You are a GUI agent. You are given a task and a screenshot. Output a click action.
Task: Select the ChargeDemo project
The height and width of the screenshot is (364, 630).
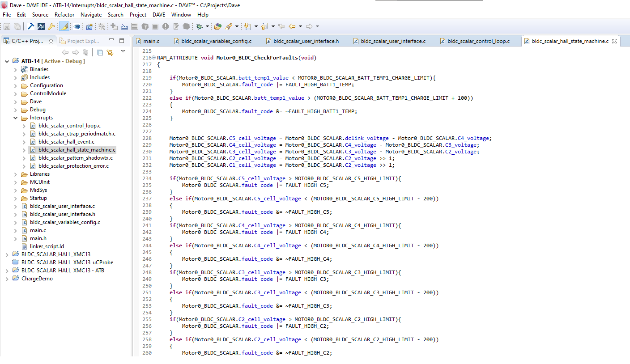(x=37, y=279)
